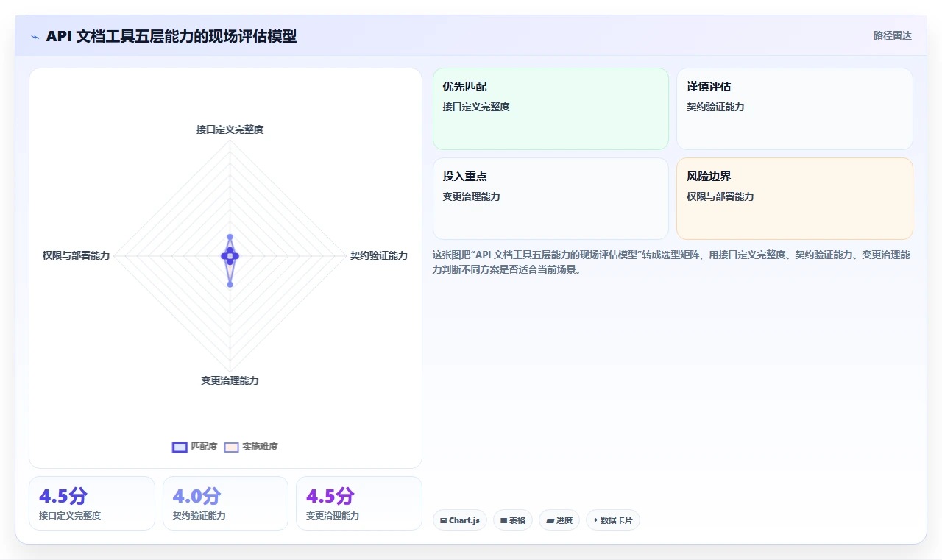Click the 接口定义完整度 radar axis label
The height and width of the screenshot is (560, 942).
click(x=230, y=130)
